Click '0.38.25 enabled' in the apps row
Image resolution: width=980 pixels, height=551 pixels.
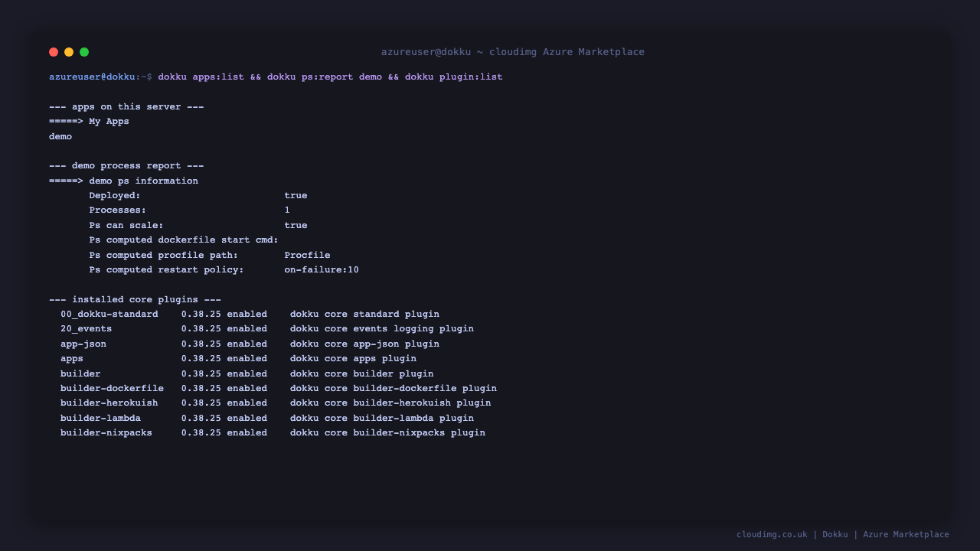(x=224, y=359)
